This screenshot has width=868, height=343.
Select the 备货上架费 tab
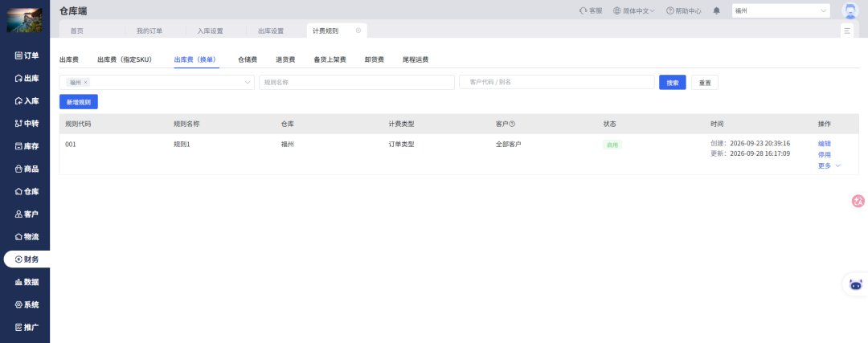click(330, 59)
